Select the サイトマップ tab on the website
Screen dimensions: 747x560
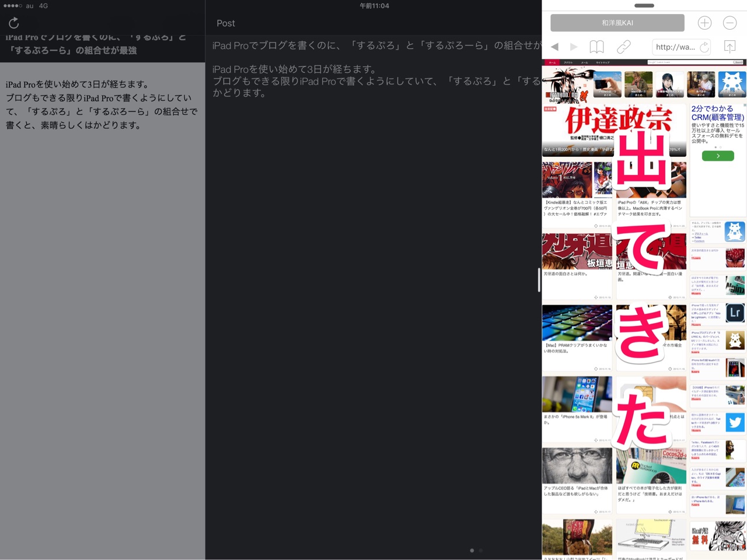point(603,62)
